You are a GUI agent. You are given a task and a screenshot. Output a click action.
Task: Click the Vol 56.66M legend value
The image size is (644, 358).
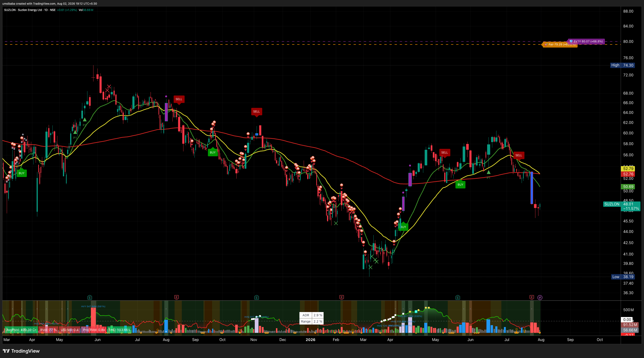tap(86, 10)
